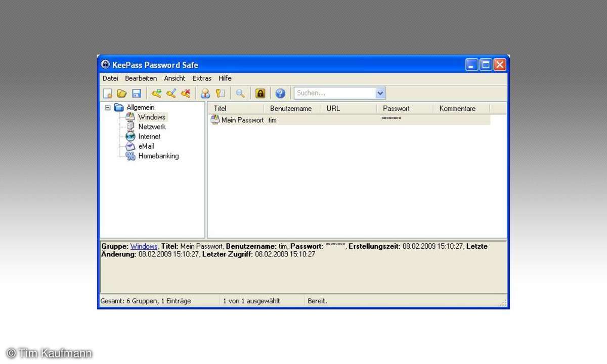
Task: Sort by the Titel column header
Action: click(236, 108)
